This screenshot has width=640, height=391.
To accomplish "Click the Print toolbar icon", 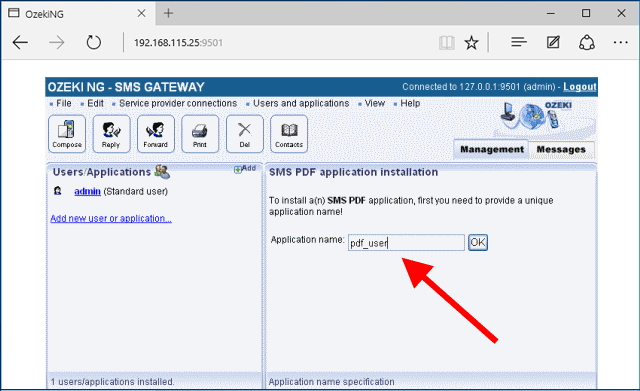I will [x=200, y=134].
